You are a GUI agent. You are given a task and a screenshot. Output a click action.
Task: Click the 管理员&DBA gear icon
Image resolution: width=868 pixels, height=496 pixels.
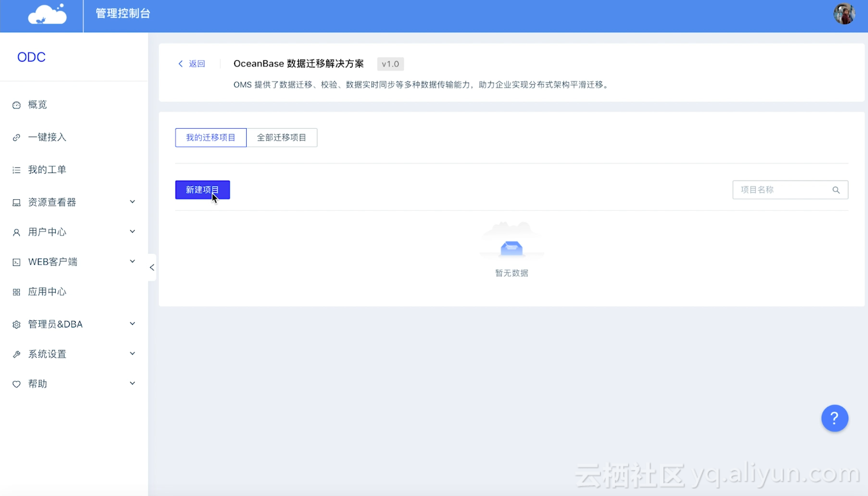(17, 325)
